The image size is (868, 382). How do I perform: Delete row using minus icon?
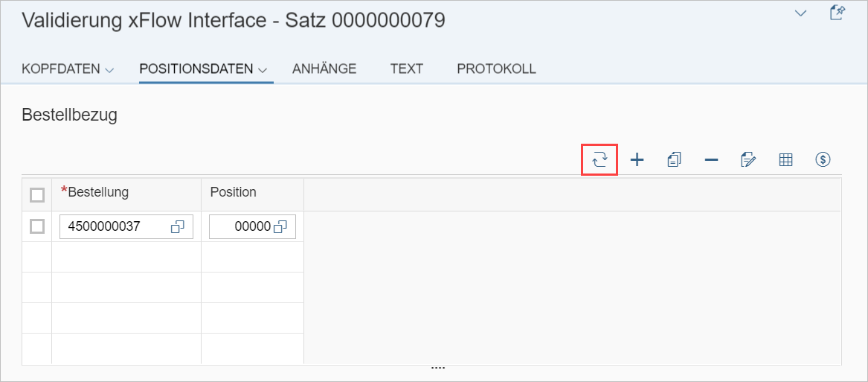pos(711,159)
